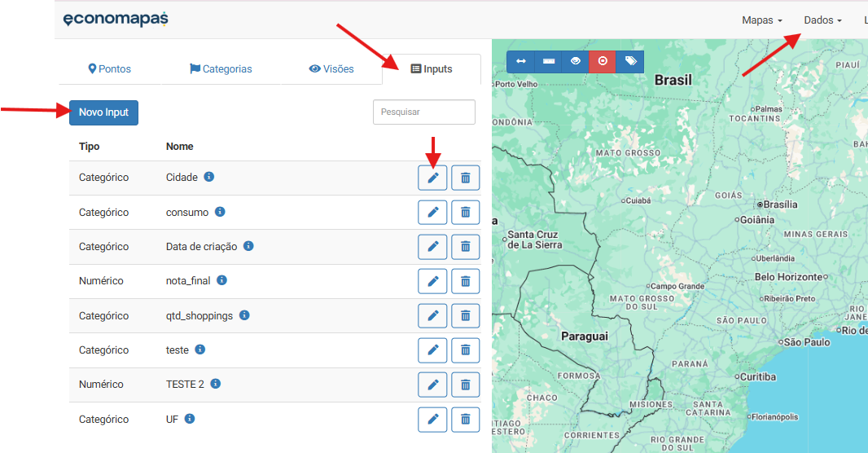Click the info icon beside UF

[x=190, y=419]
